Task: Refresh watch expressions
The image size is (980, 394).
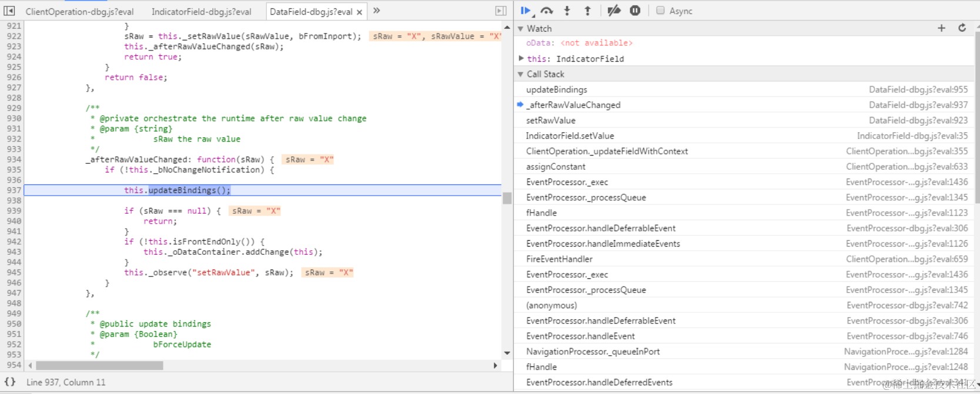Action: [x=962, y=28]
